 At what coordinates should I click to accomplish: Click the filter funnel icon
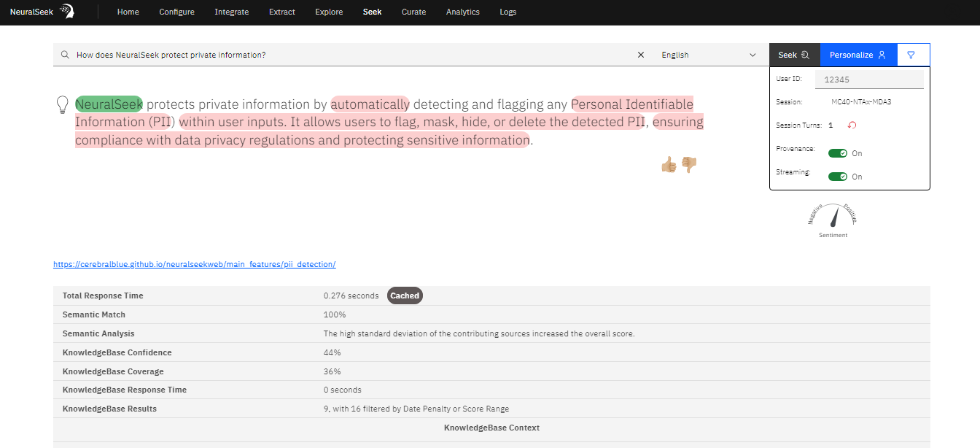(x=911, y=55)
